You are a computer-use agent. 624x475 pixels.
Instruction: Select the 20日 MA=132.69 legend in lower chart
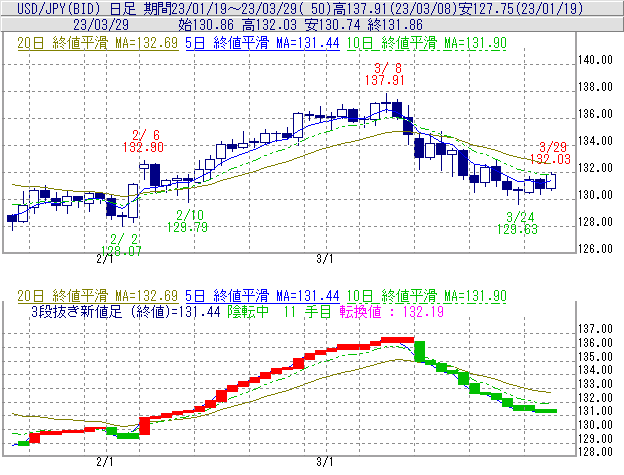pos(98,296)
